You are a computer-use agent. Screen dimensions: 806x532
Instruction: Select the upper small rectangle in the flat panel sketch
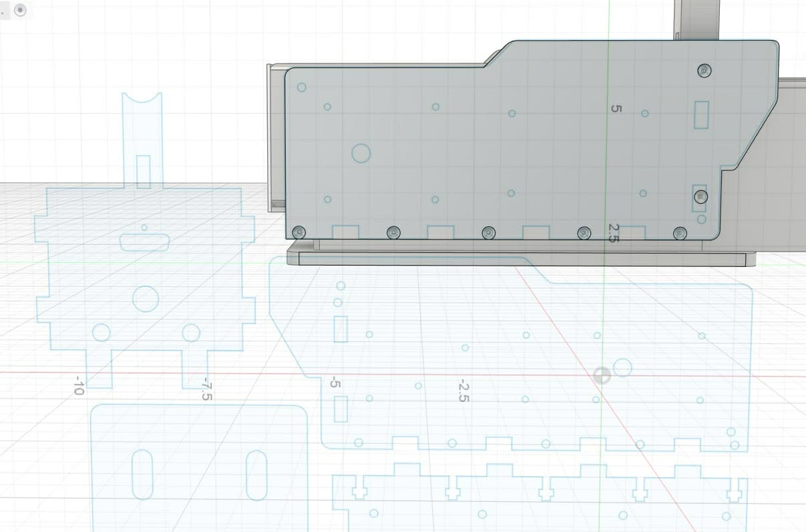click(341, 329)
